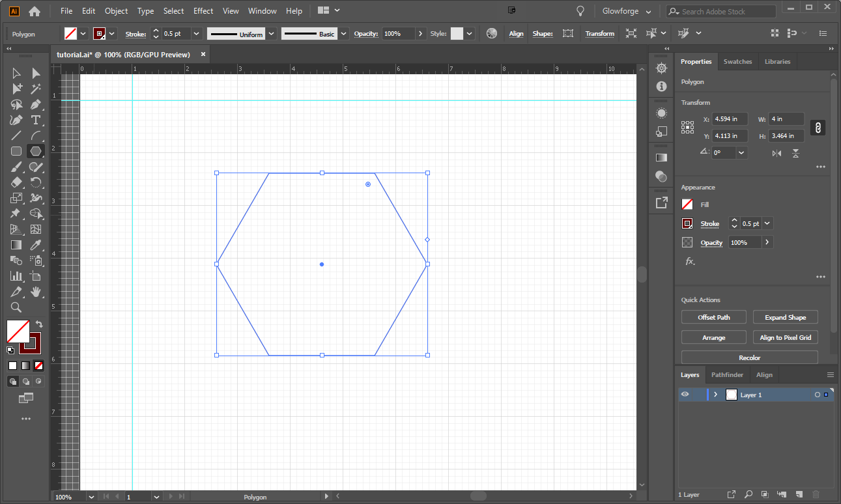Expand Layer 1 contents with chevron

715,395
